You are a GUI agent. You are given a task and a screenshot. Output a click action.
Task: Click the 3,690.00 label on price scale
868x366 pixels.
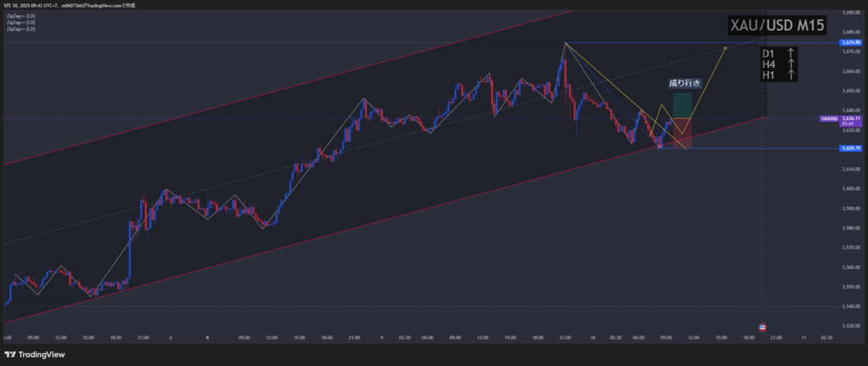851,12
